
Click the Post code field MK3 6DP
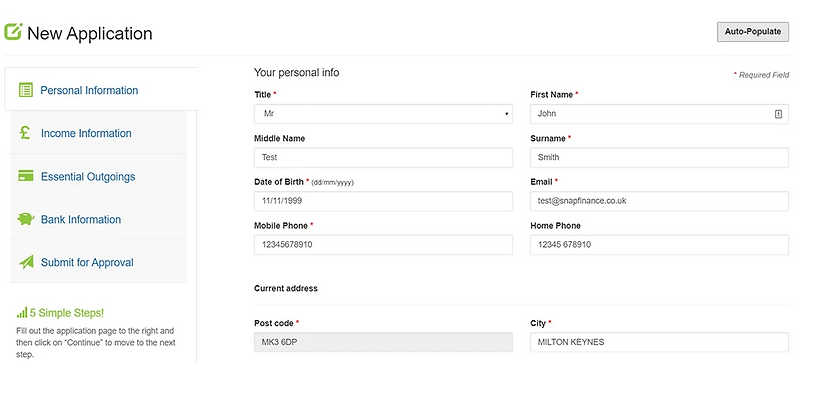(383, 342)
